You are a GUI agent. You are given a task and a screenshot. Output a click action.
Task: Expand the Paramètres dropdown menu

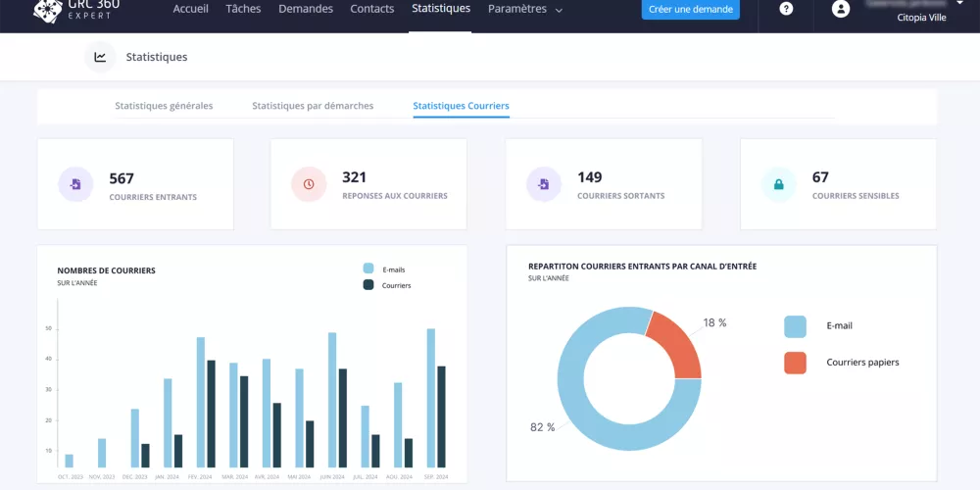click(x=525, y=9)
